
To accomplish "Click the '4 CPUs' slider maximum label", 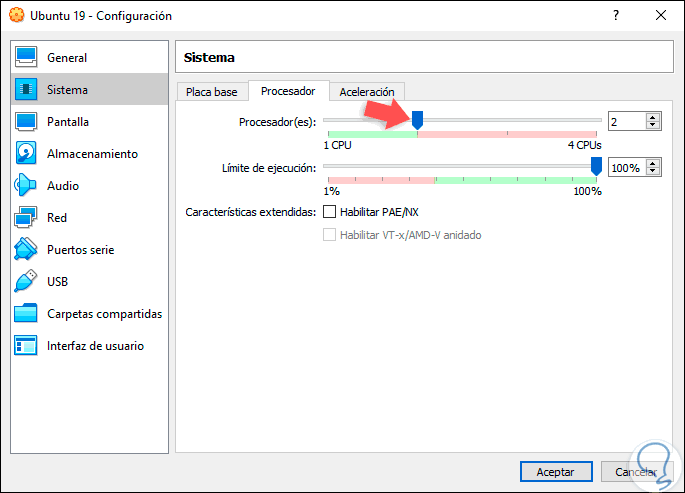I will coord(585,145).
